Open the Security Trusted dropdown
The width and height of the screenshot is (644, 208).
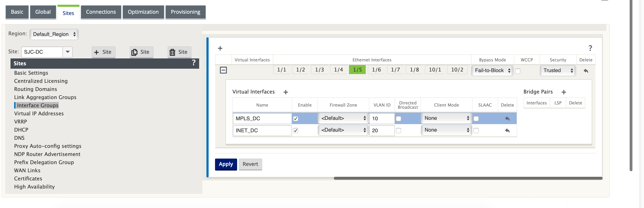[x=558, y=70]
